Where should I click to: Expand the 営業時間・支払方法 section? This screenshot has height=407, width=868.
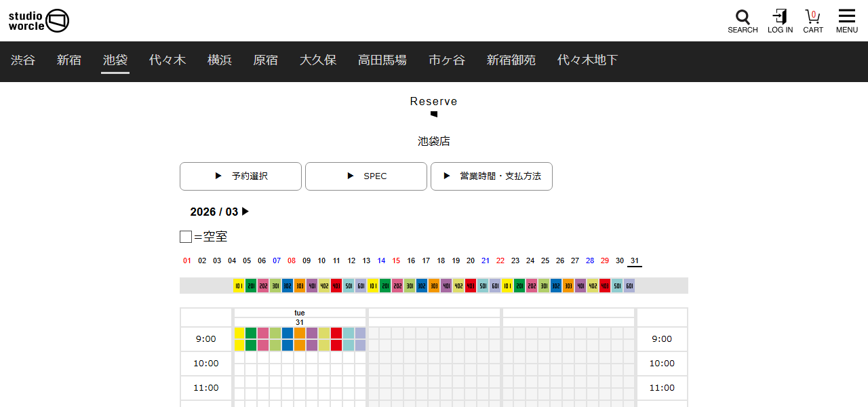pyautogui.click(x=491, y=176)
